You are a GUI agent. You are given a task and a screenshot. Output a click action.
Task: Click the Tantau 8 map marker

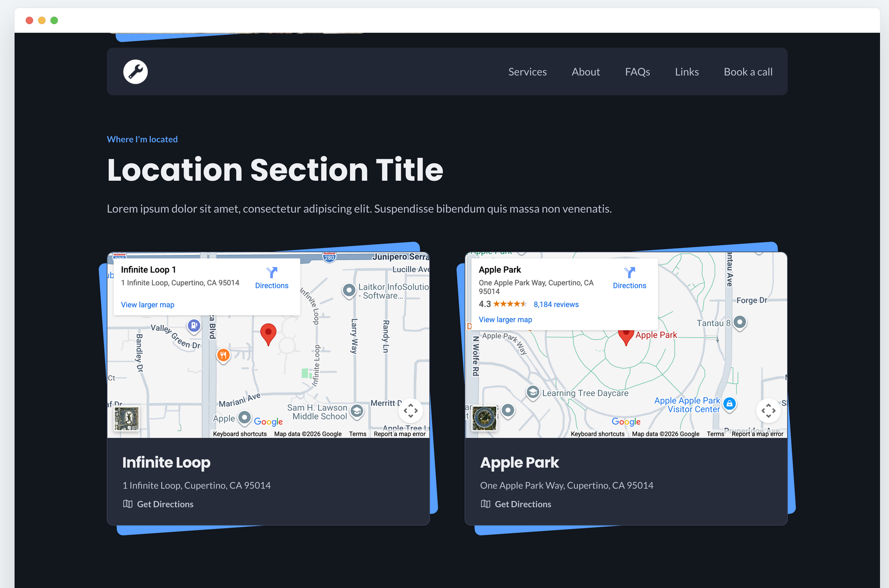[740, 322]
